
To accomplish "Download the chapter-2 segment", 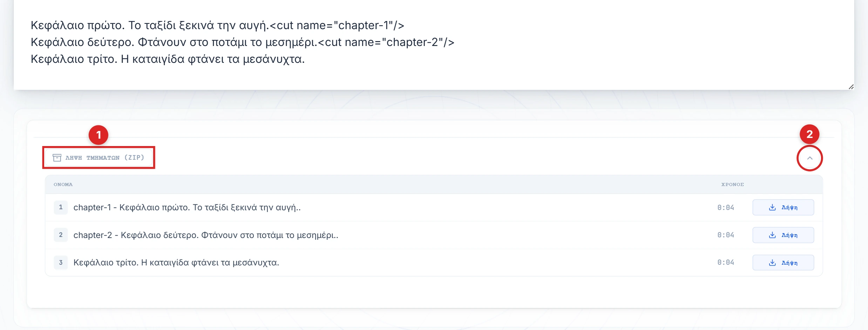I will 783,235.
